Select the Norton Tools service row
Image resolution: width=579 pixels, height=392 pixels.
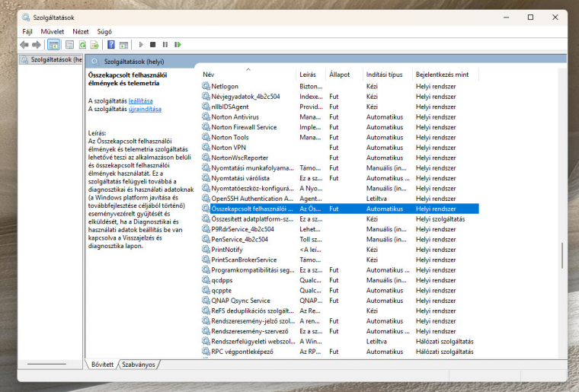coord(340,137)
